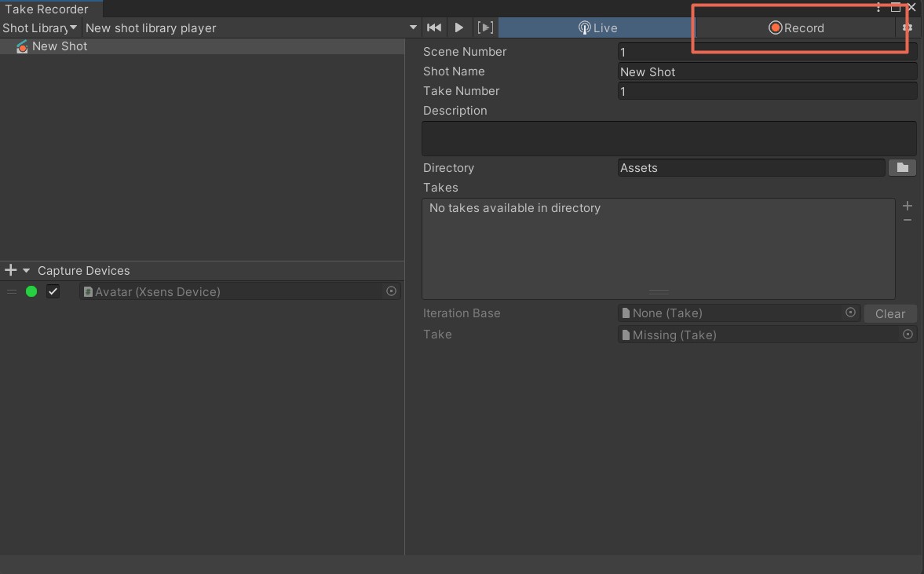This screenshot has height=574, width=924.
Task: Enable the Avatar (Xsens Device) checkbox
Action: (x=53, y=291)
